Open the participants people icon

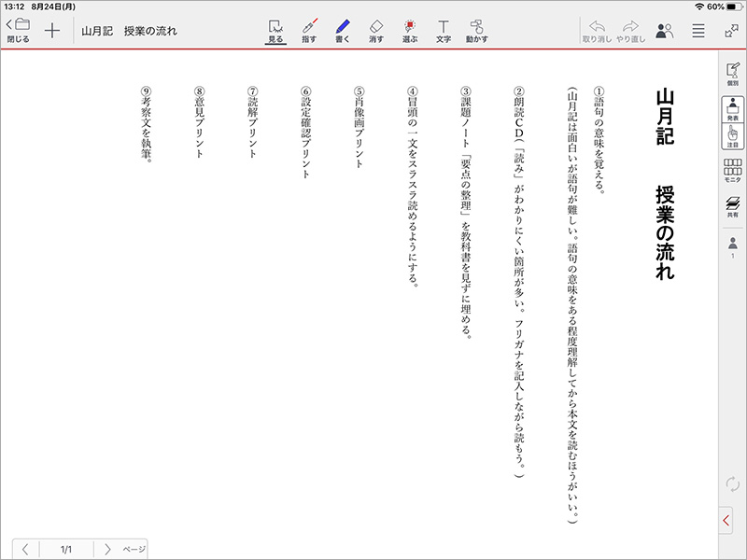click(x=665, y=31)
